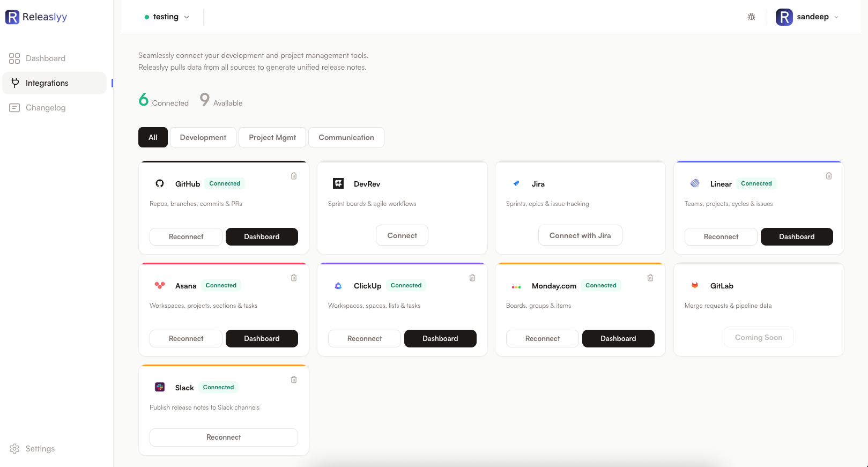The image size is (868, 467).
Task: Click the ClickUp logo icon
Action: (338, 286)
